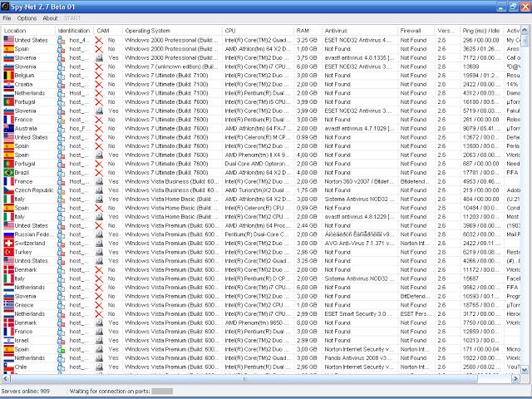
Task: Click the red X CAM icon in Croatia row
Action: point(99,84)
